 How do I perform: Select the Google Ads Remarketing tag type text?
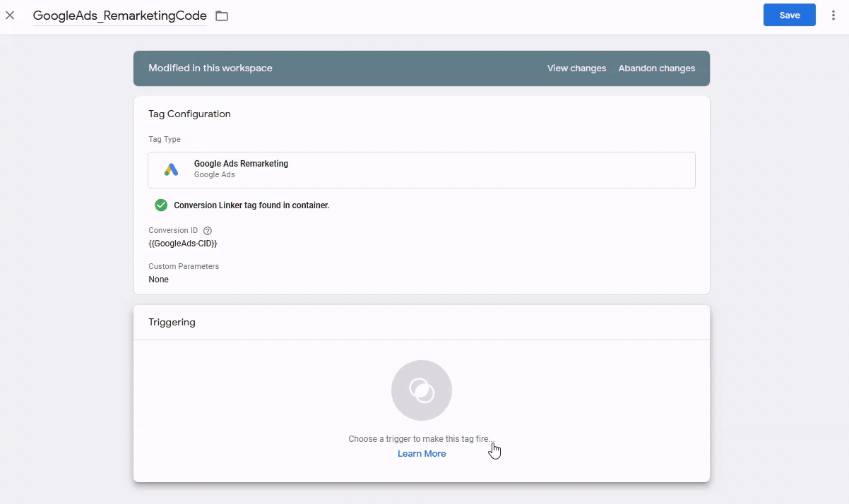pos(241,164)
